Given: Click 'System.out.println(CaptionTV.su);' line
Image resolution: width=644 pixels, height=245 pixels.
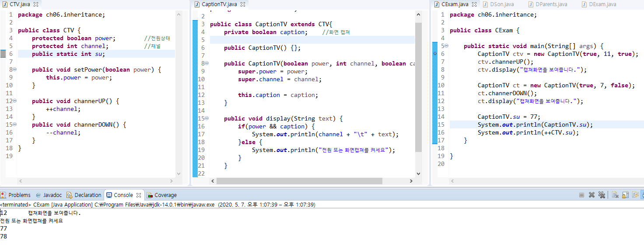Looking at the screenshot, I should [535, 124].
